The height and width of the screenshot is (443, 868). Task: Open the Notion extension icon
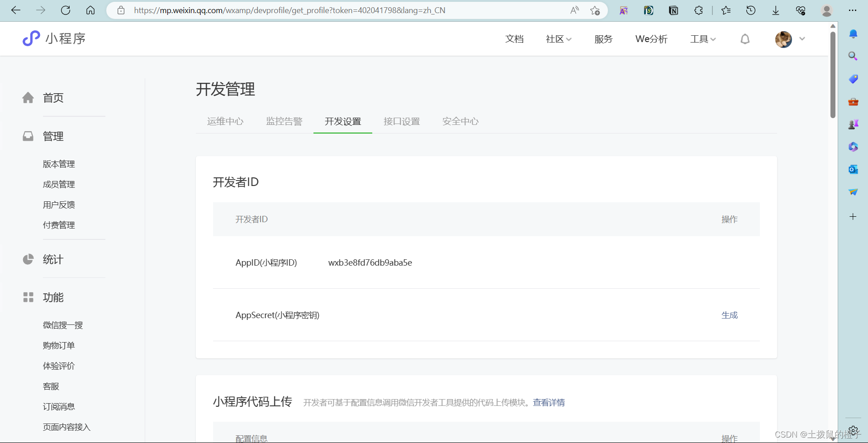[674, 10]
